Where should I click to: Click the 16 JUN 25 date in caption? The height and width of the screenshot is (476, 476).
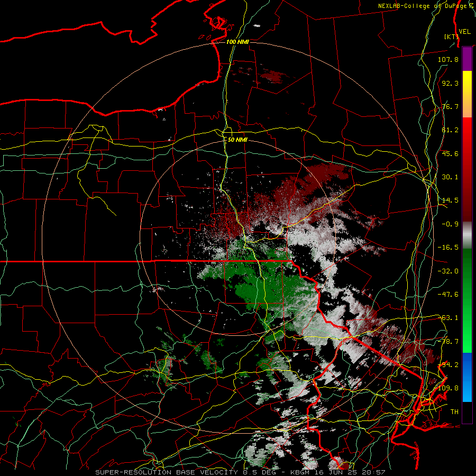point(336,472)
